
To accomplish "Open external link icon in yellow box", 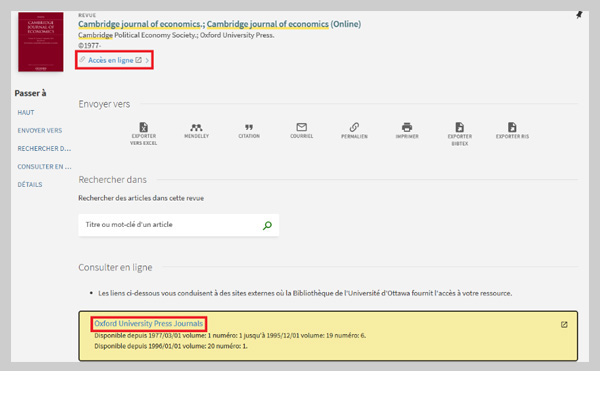I will click(564, 325).
